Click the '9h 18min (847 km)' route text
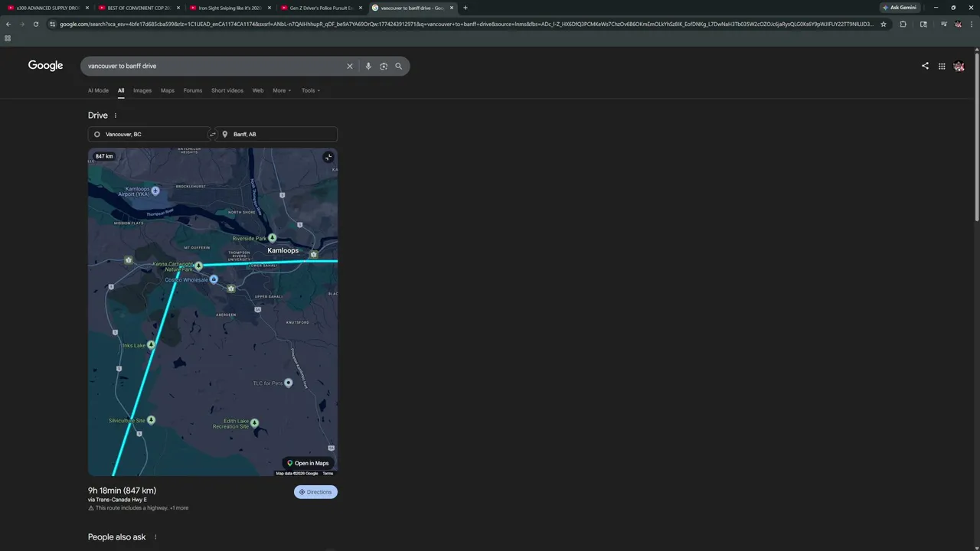The height and width of the screenshot is (551, 980). point(122,491)
